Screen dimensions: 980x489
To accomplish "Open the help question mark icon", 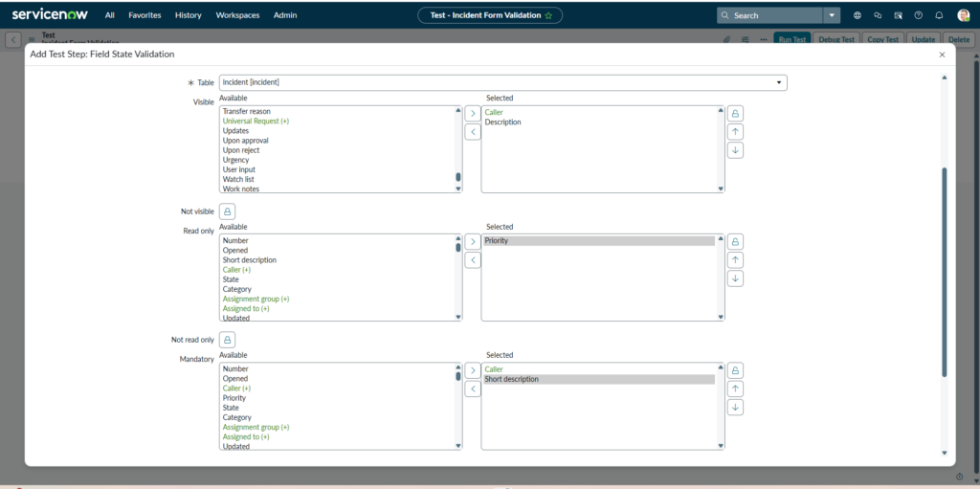I will [919, 15].
